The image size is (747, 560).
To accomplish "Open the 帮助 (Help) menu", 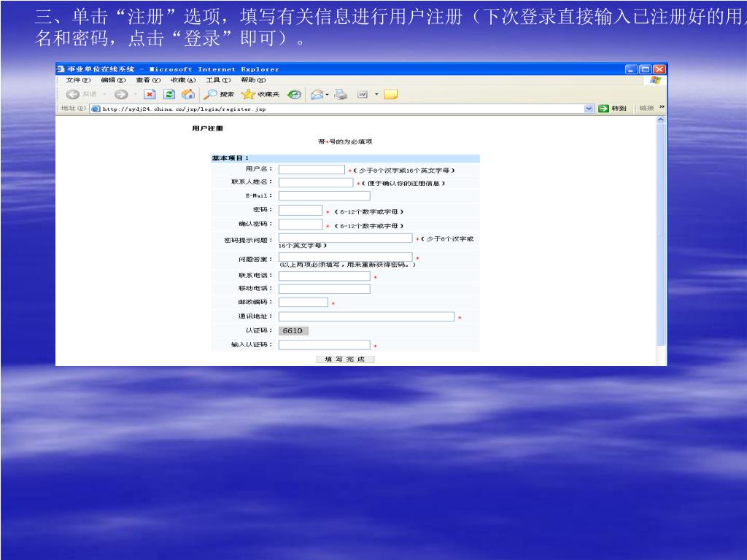I will click(x=253, y=80).
